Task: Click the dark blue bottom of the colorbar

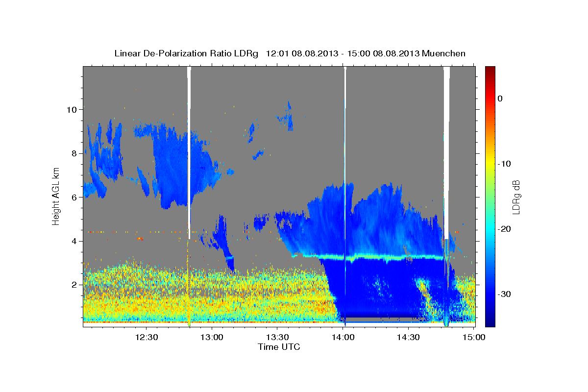Action: pos(490,321)
